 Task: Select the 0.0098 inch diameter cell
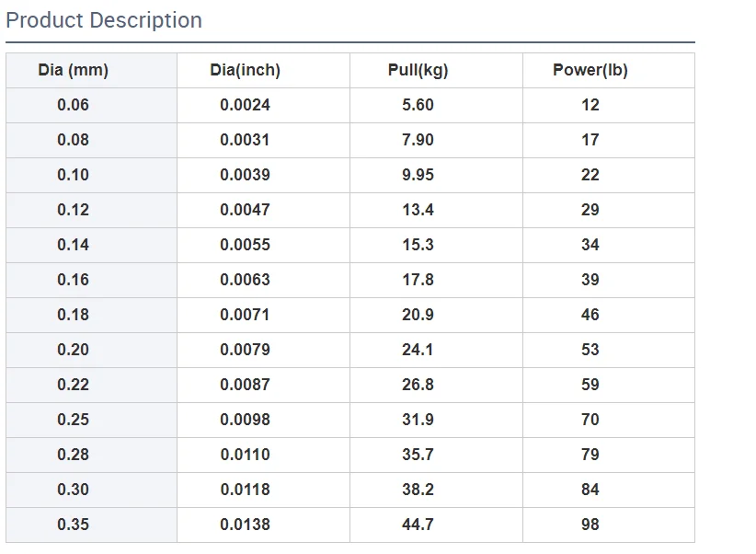pos(245,420)
